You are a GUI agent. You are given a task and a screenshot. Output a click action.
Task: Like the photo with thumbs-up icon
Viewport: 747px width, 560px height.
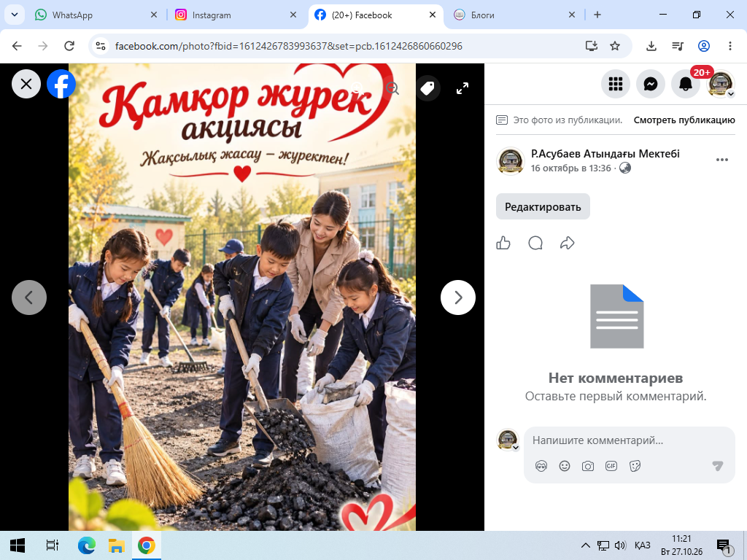pyautogui.click(x=503, y=243)
